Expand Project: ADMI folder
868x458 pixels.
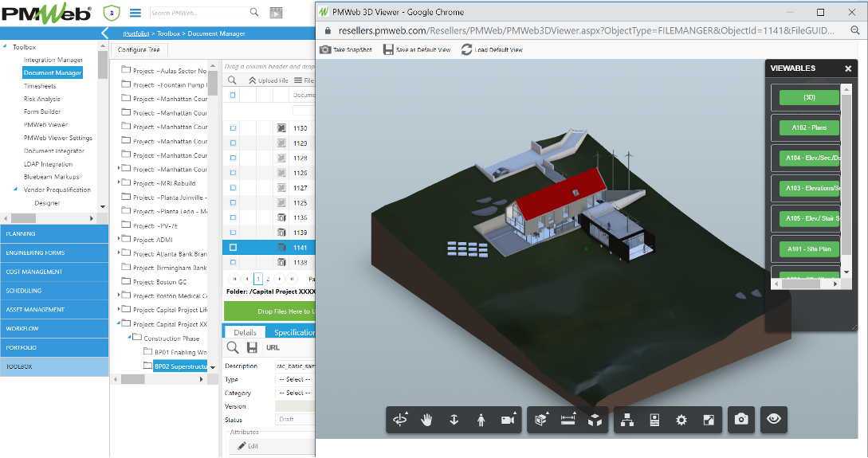(x=119, y=238)
